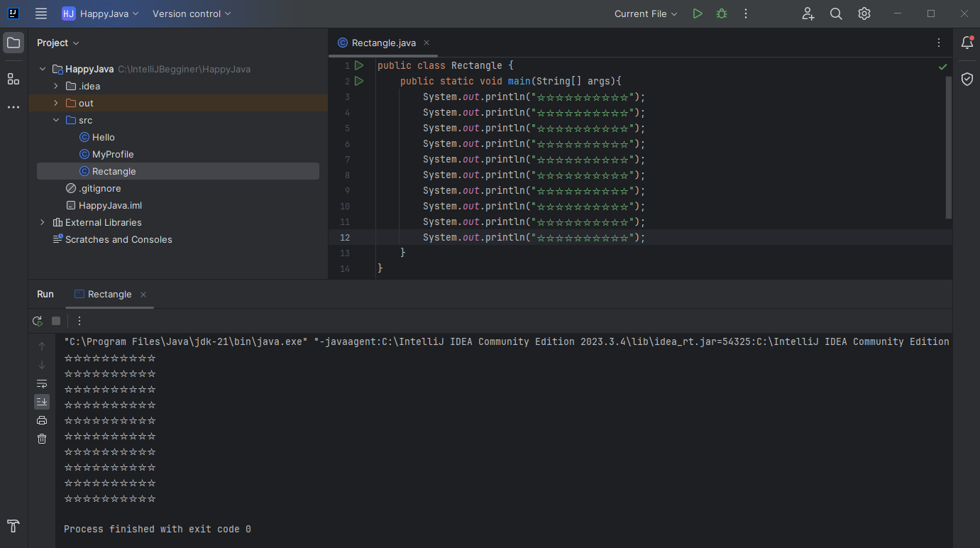
Task: Rerun Rectangle from the Run toolbar
Action: click(38, 321)
